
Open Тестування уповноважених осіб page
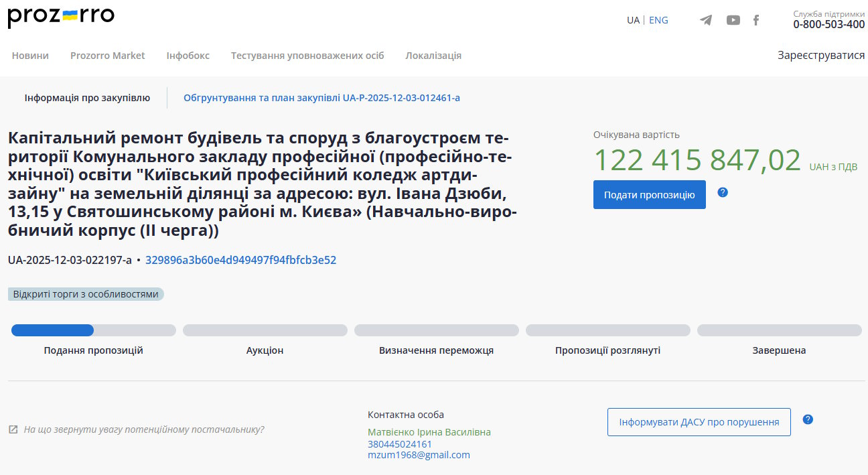point(307,56)
